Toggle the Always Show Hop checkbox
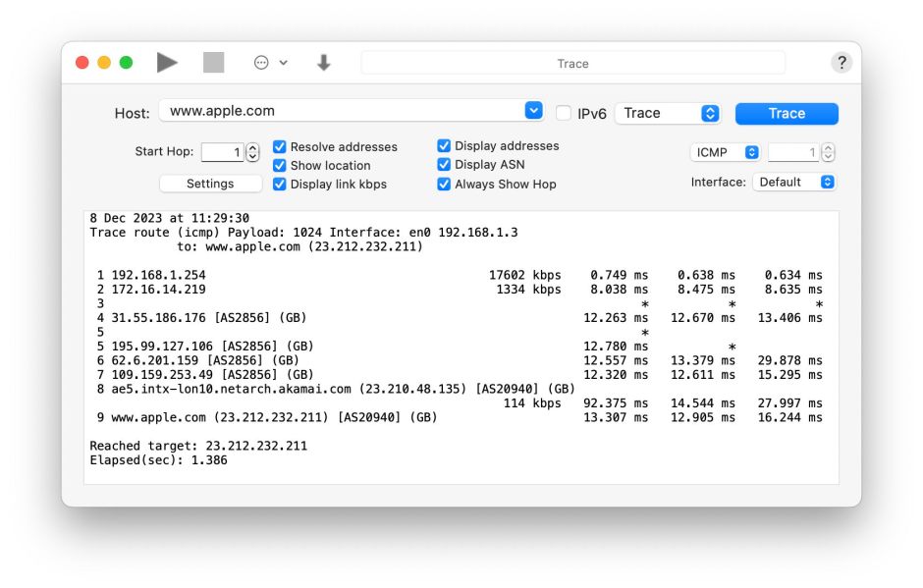Viewport: 923px width, 588px height. click(444, 184)
